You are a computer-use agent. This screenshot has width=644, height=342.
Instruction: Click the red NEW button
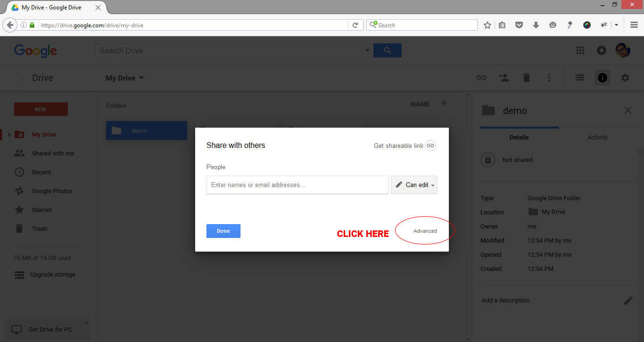41,109
